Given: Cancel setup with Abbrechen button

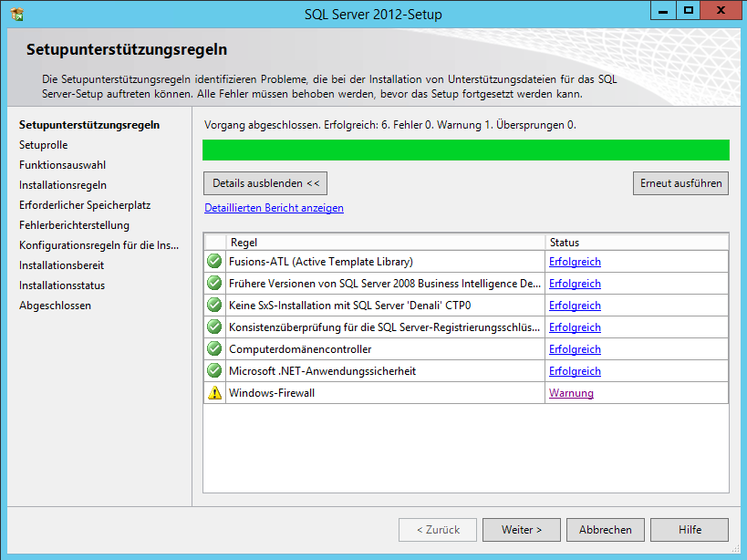Looking at the screenshot, I should pyautogui.click(x=605, y=529).
